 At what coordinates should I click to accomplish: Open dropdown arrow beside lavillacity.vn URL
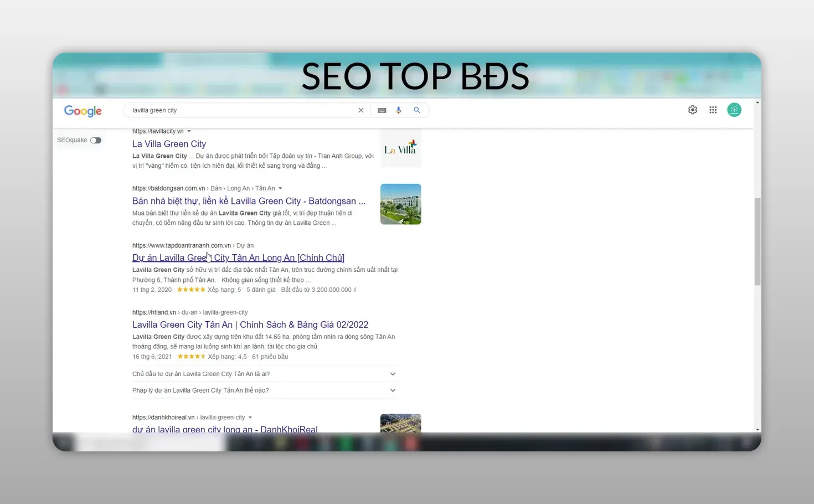[189, 131]
